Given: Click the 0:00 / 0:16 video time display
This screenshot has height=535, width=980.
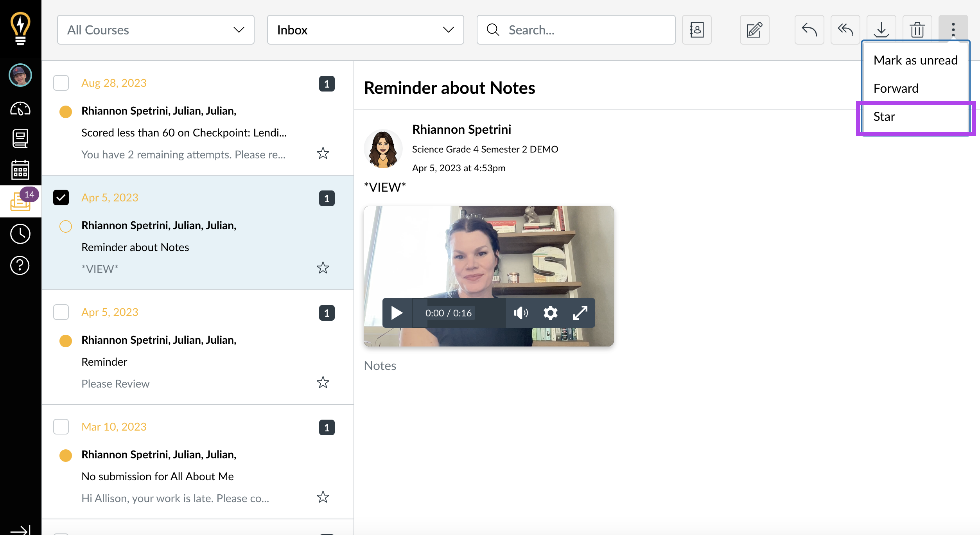Looking at the screenshot, I should (449, 313).
